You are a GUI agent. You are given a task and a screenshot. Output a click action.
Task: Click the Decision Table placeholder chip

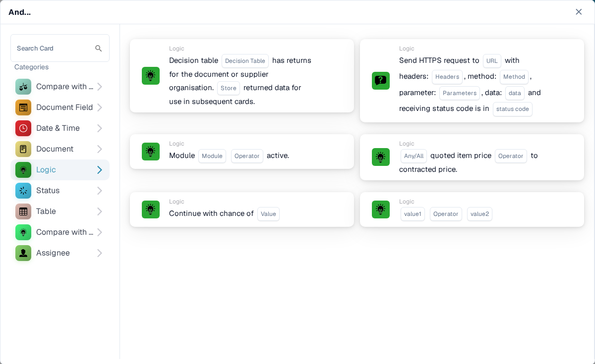point(245,61)
